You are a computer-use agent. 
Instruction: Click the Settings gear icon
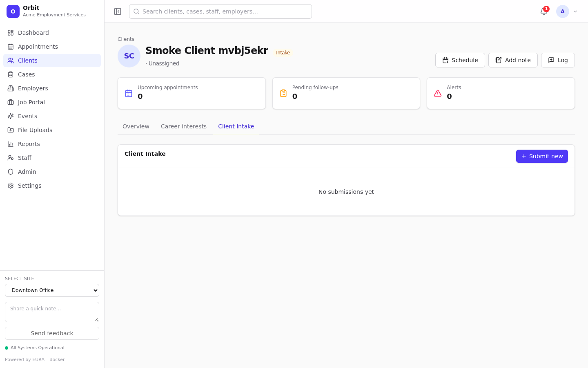[x=11, y=186]
